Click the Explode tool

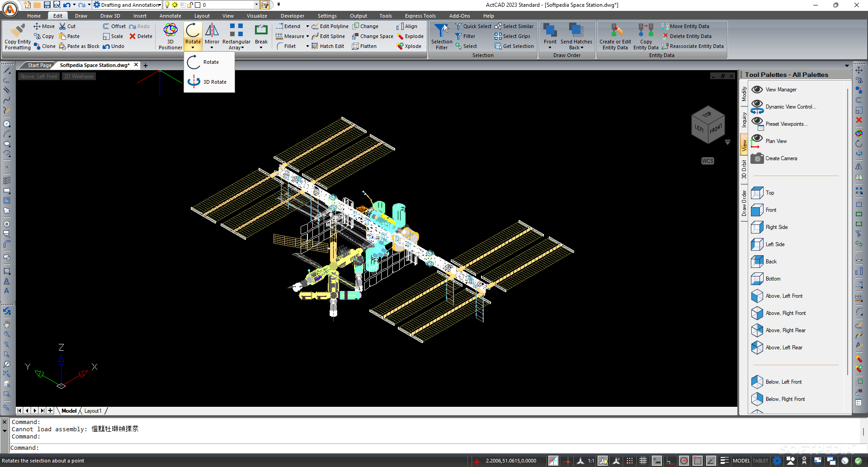tap(410, 36)
